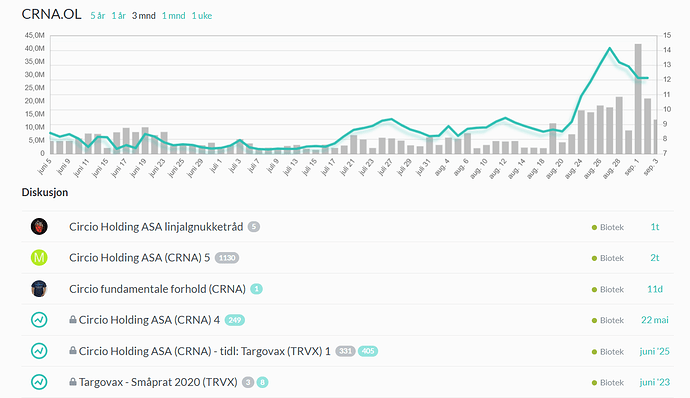Image resolution: width=690 pixels, height=398 pixels.
Task: Click chart icon beside Targovax - Småprat 2020
Action: click(x=39, y=382)
